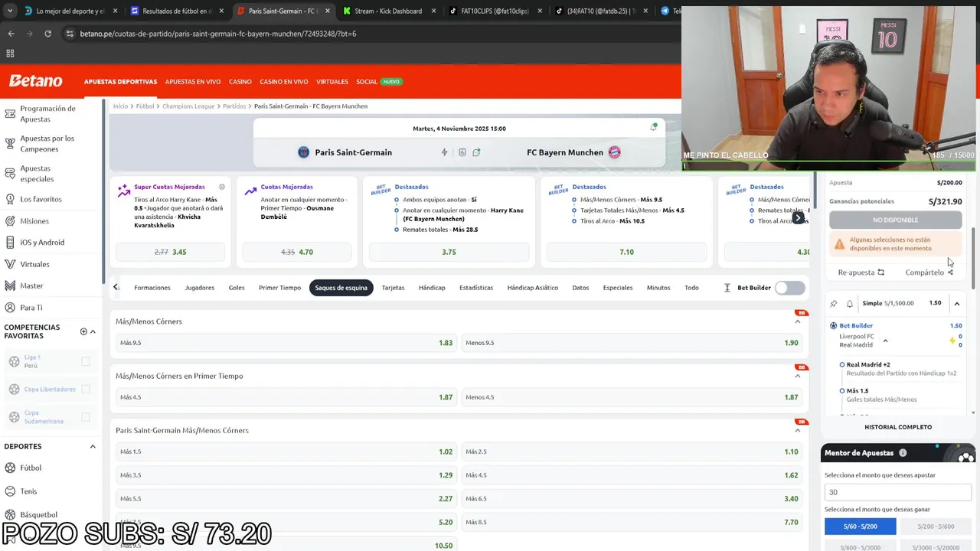Open Casino en Vivo menu
980x551 pixels.
pos(284,82)
